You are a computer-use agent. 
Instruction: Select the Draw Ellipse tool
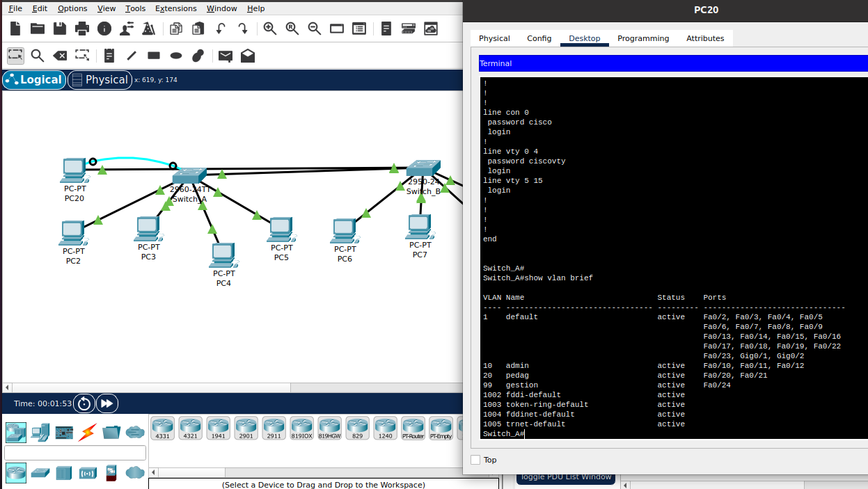176,56
